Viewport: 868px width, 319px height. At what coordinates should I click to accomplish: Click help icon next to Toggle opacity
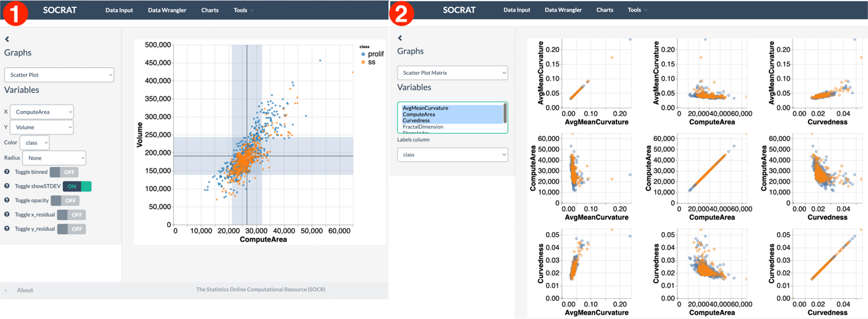[x=7, y=200]
